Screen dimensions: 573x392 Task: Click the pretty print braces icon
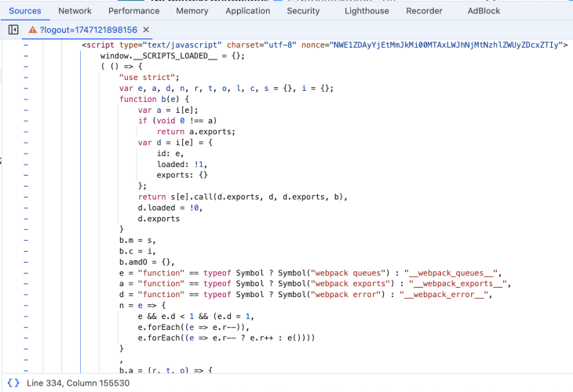tap(13, 383)
